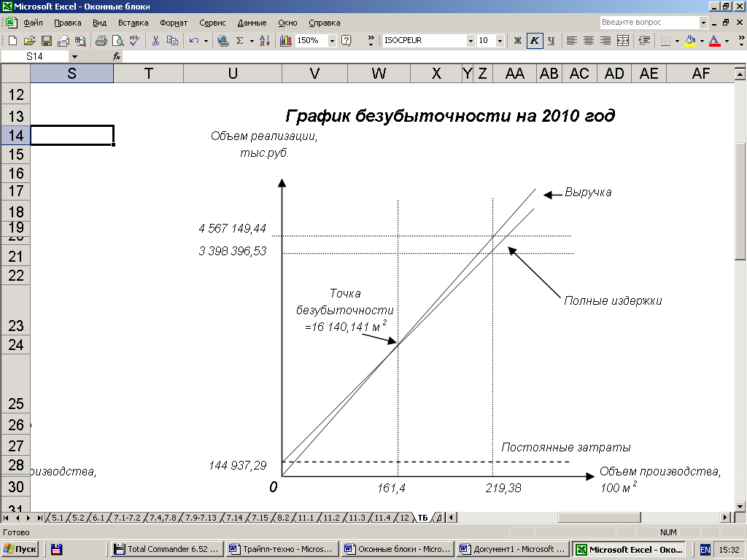Open Print Preview icon
The height and width of the screenshot is (560, 747).
(117, 41)
